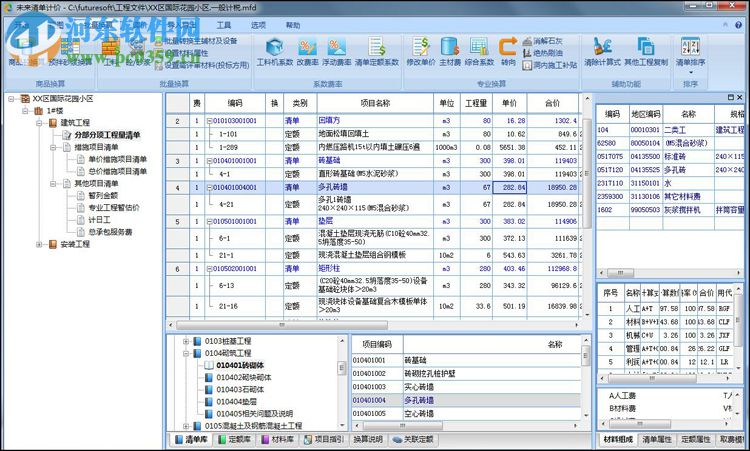Viewport: 750px width, 451px height.
Task: Select 010404垫层 in library tree
Action: pyautogui.click(x=236, y=402)
